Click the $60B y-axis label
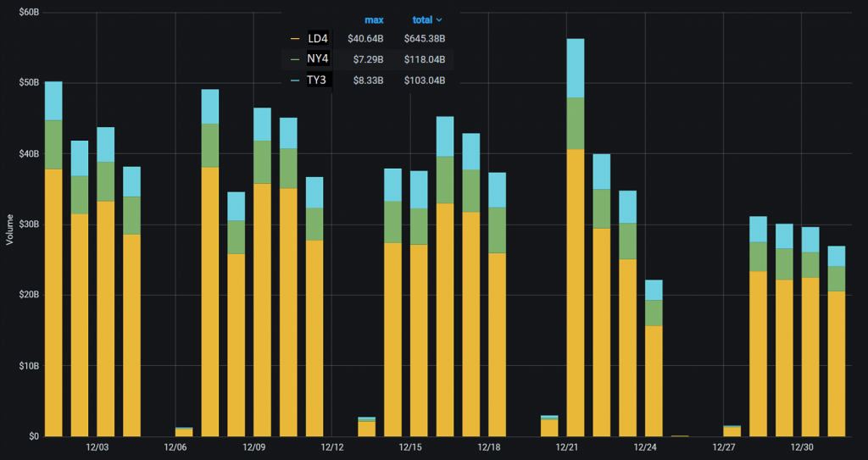This screenshot has width=868, height=460. click(29, 12)
